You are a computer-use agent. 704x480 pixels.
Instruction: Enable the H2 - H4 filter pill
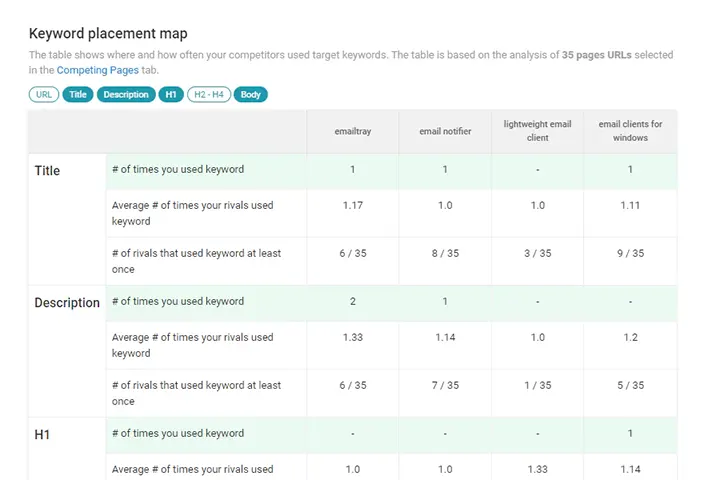208,95
